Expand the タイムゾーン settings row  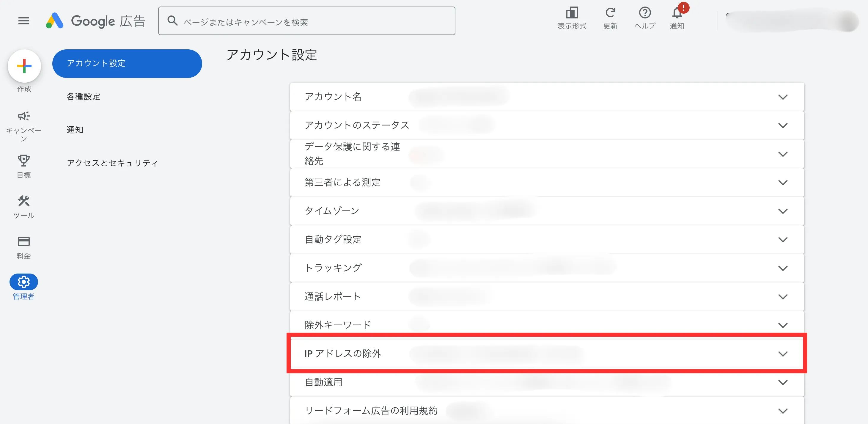(x=782, y=211)
